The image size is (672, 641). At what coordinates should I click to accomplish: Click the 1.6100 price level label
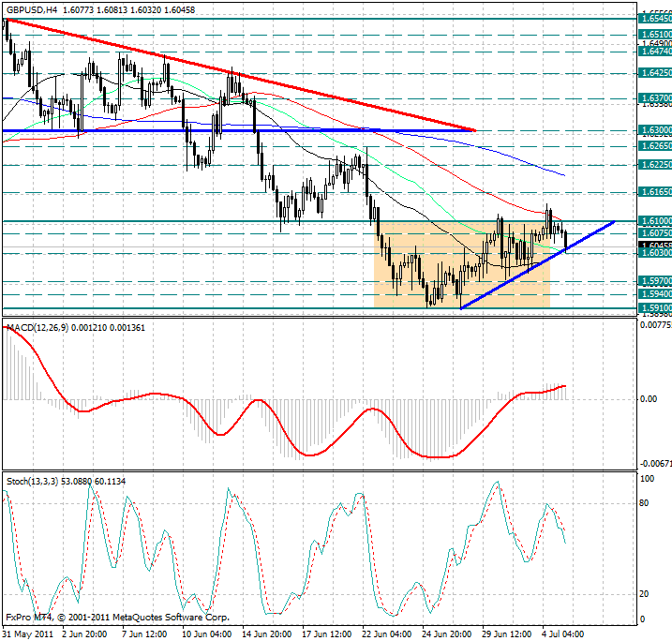click(x=654, y=220)
